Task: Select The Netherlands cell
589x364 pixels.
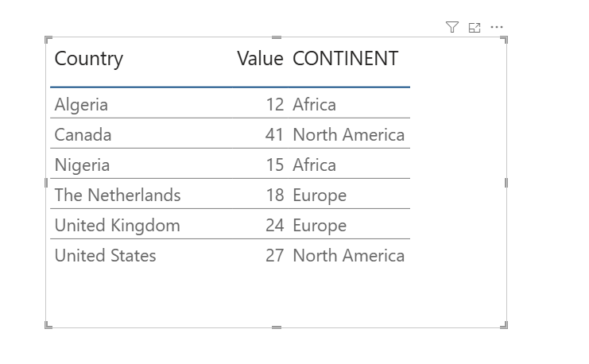Action: point(118,196)
